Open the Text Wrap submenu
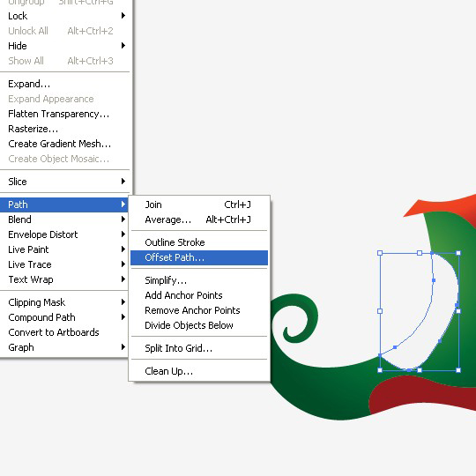Screen dimensions: 476x476 coord(64,279)
